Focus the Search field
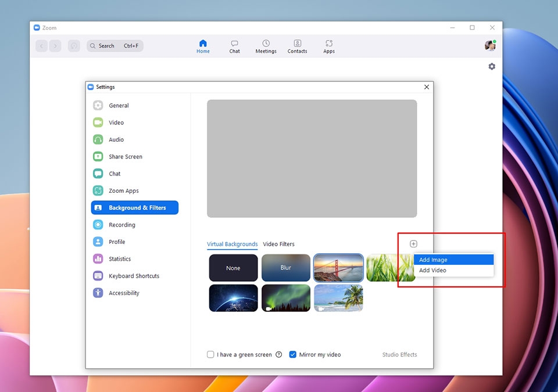558x392 pixels. 115,46
